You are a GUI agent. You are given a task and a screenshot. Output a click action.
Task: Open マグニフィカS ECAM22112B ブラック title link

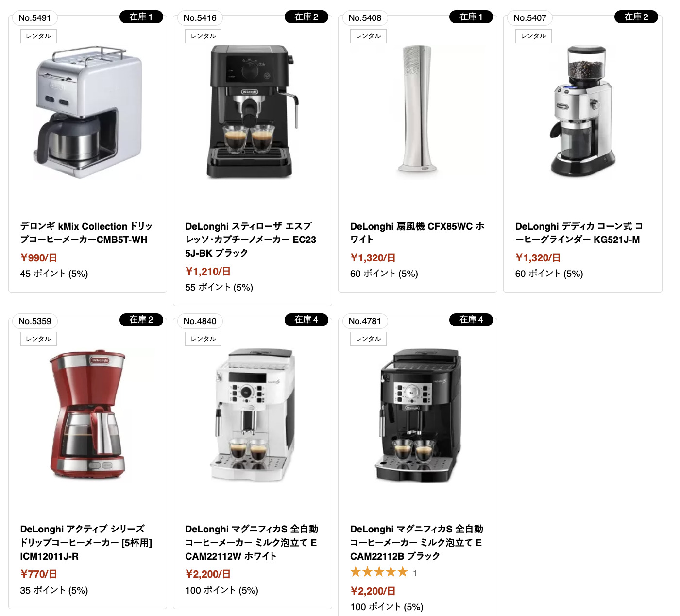(x=417, y=543)
